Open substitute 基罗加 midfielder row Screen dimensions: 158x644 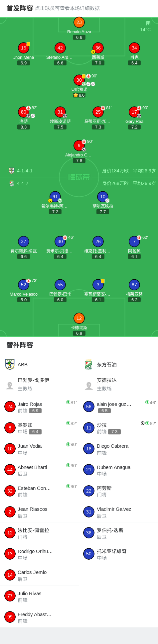pyautogui.click(x=40, y=428)
